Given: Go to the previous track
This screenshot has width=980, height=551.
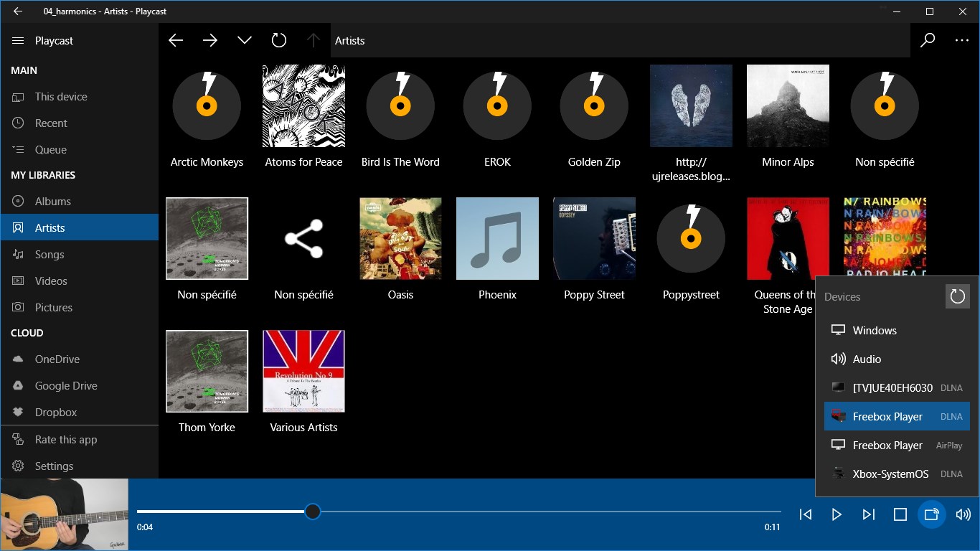Looking at the screenshot, I should pos(806,514).
